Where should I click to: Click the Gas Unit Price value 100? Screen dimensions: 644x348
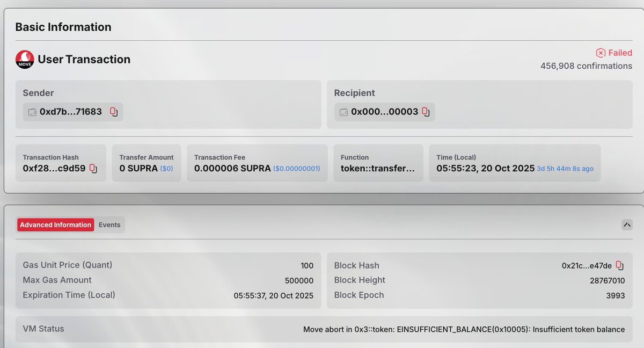[307, 266]
